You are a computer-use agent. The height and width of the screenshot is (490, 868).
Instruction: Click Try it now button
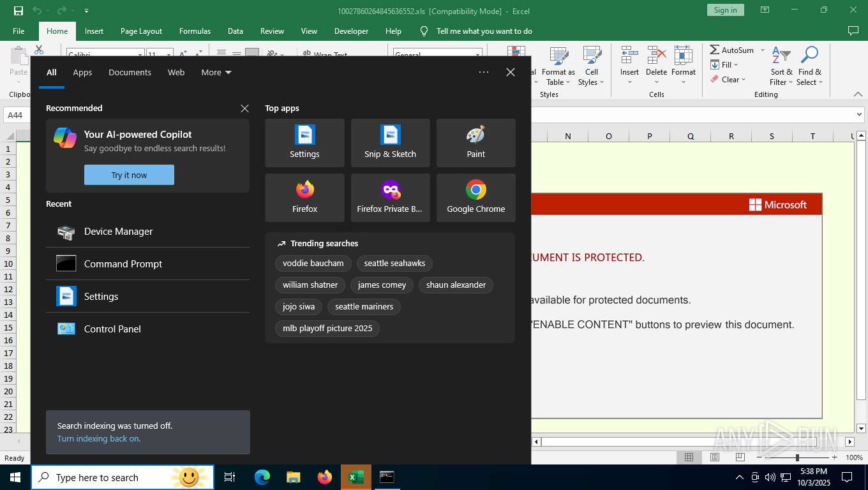(x=129, y=175)
